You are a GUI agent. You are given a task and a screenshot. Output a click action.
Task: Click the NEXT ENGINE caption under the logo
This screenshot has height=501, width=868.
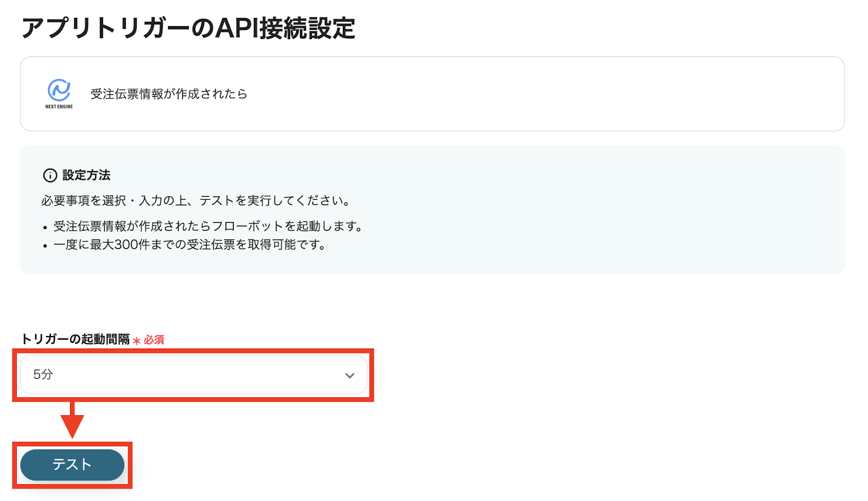click(59, 106)
